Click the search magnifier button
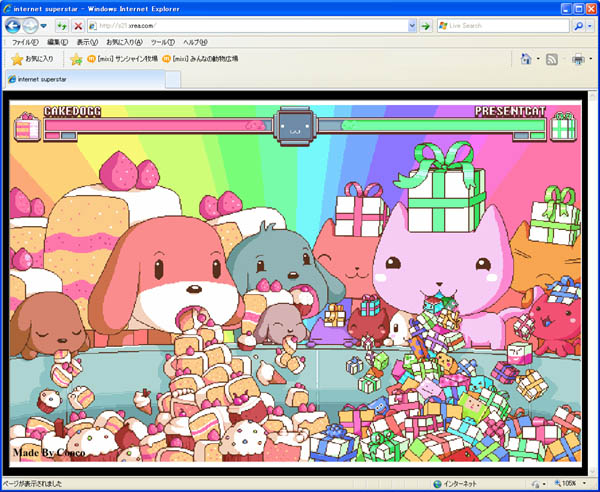This screenshot has width=600, height=492. click(579, 26)
